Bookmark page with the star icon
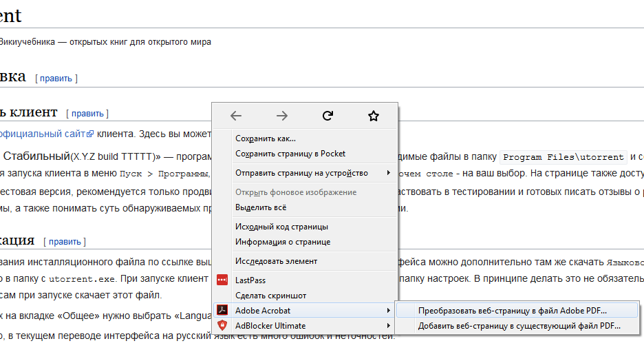 (x=374, y=116)
